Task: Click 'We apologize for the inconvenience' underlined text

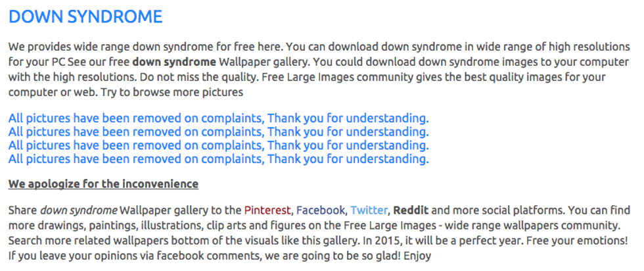Action: 103,184
